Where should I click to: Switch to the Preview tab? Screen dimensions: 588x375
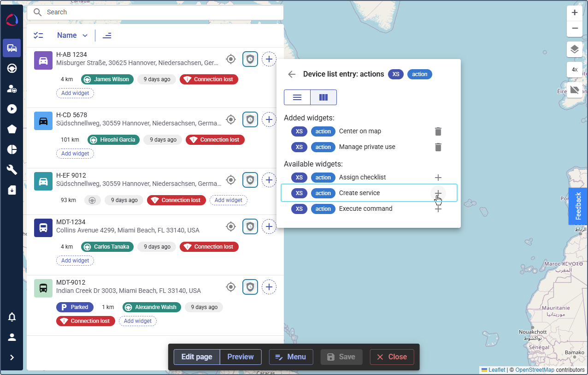click(x=241, y=357)
